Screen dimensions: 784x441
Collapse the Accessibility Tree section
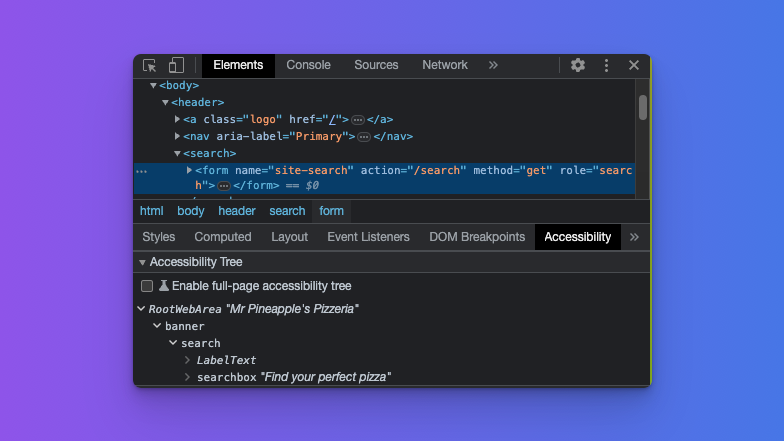coord(142,262)
